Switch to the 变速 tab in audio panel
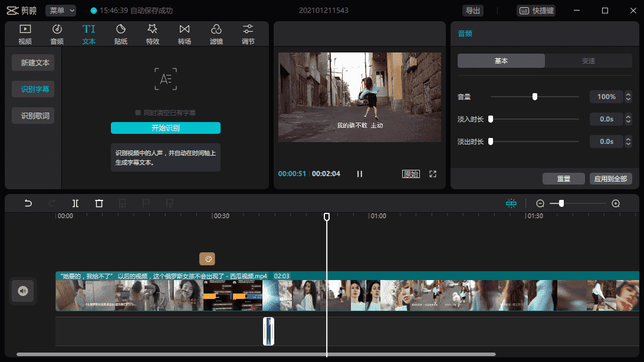 coord(588,60)
